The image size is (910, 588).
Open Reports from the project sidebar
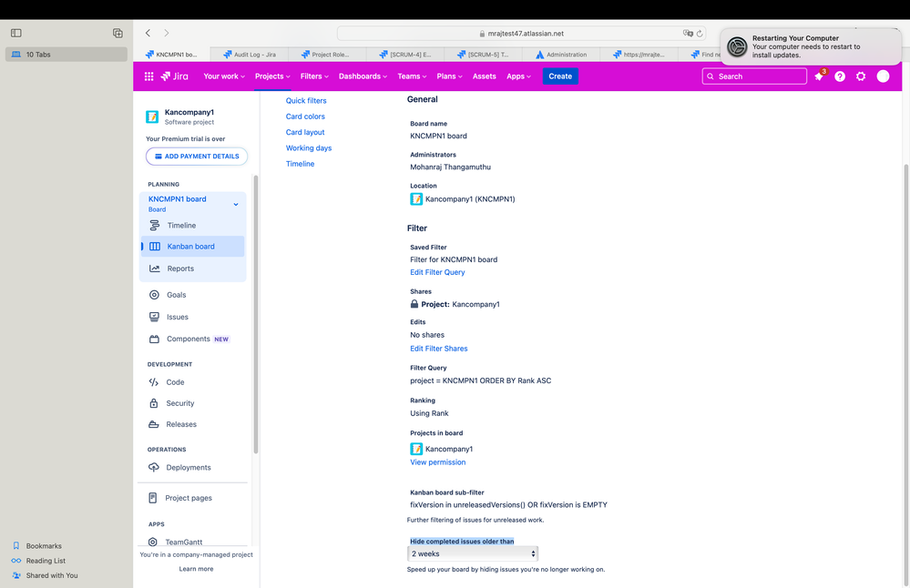pos(155,268)
